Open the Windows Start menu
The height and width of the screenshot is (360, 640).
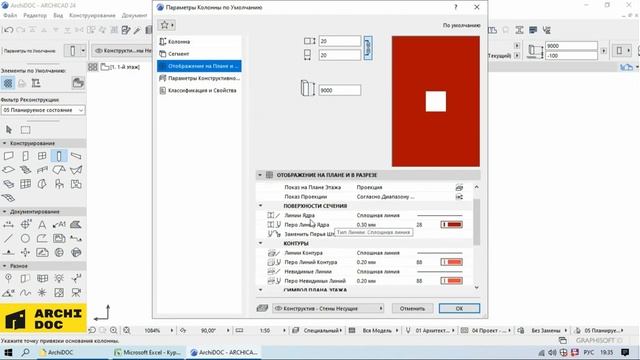coord(8,352)
